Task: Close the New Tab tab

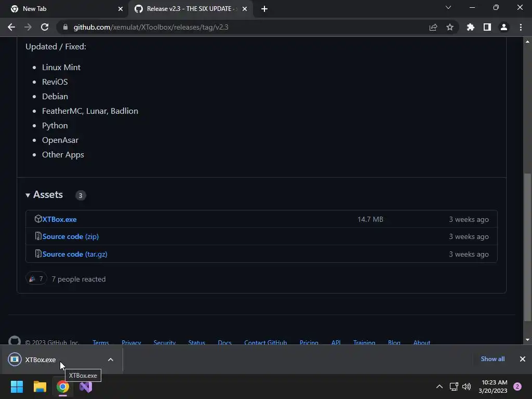Action: click(x=121, y=9)
